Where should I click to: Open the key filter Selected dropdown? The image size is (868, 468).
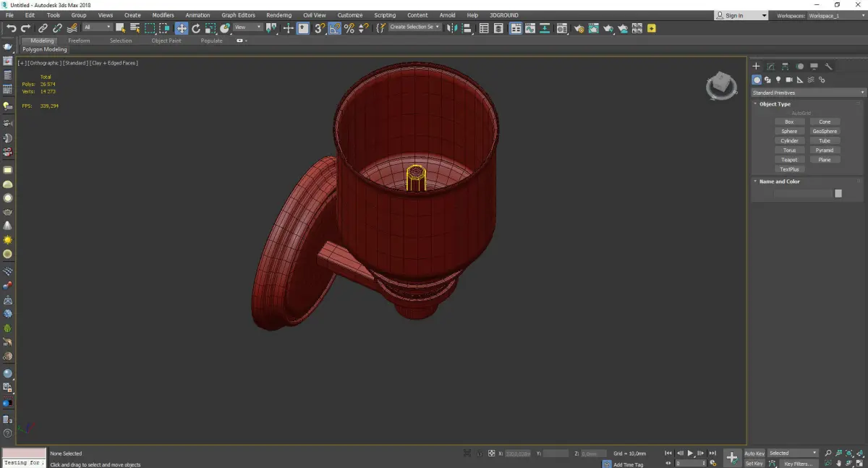click(793, 454)
